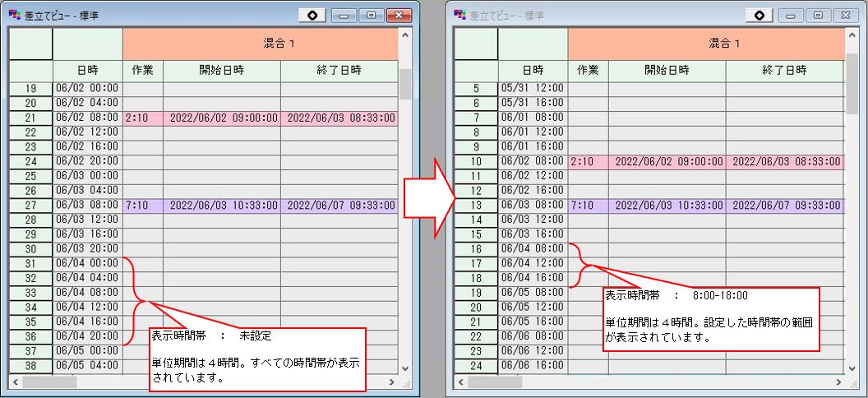
Task: Select the 06/02 00:00 date cell
Action: 87,89
